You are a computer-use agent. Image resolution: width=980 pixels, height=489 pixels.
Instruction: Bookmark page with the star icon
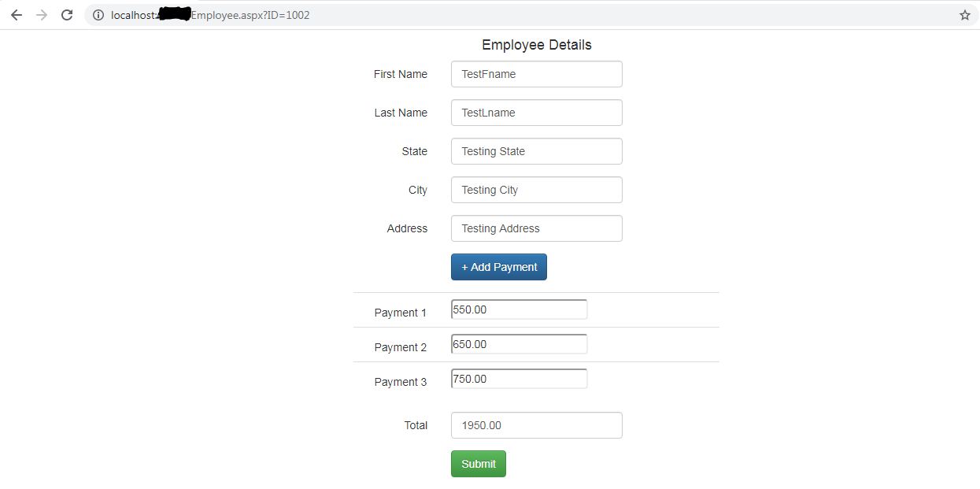964,15
